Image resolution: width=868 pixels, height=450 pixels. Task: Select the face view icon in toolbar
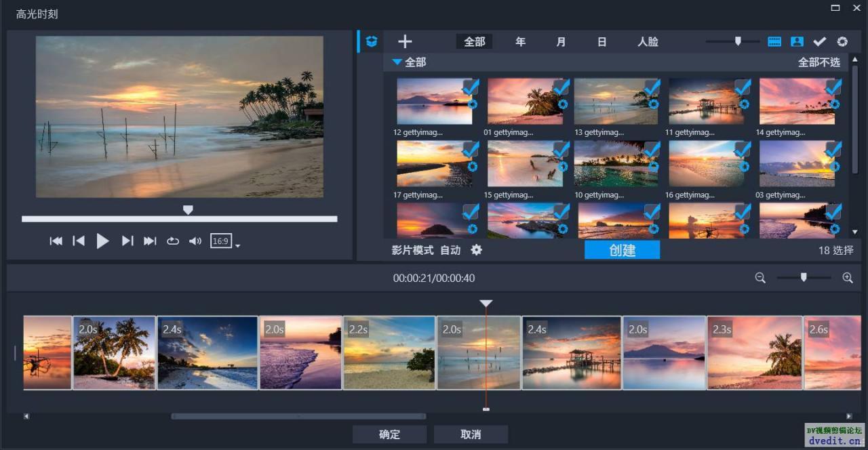pos(797,41)
